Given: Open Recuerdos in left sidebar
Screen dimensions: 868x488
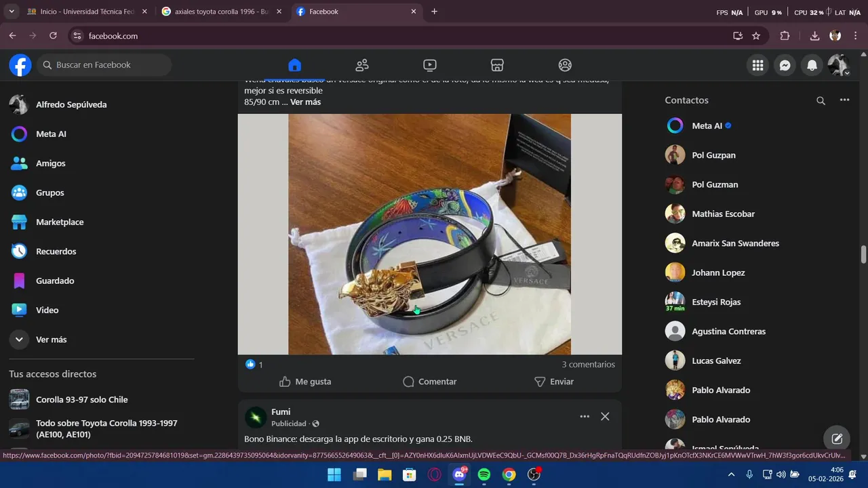Looking at the screenshot, I should pos(100,251).
